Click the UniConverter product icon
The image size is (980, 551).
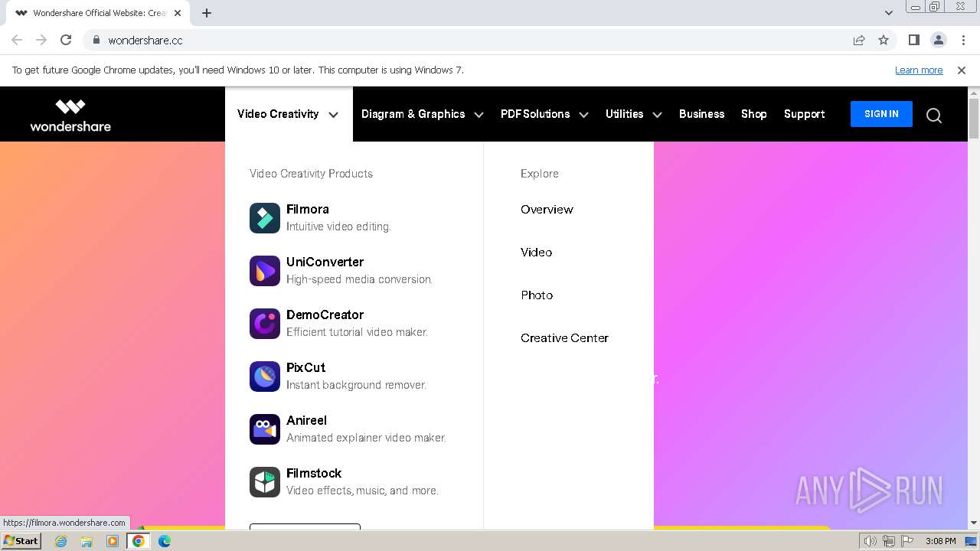click(x=265, y=271)
